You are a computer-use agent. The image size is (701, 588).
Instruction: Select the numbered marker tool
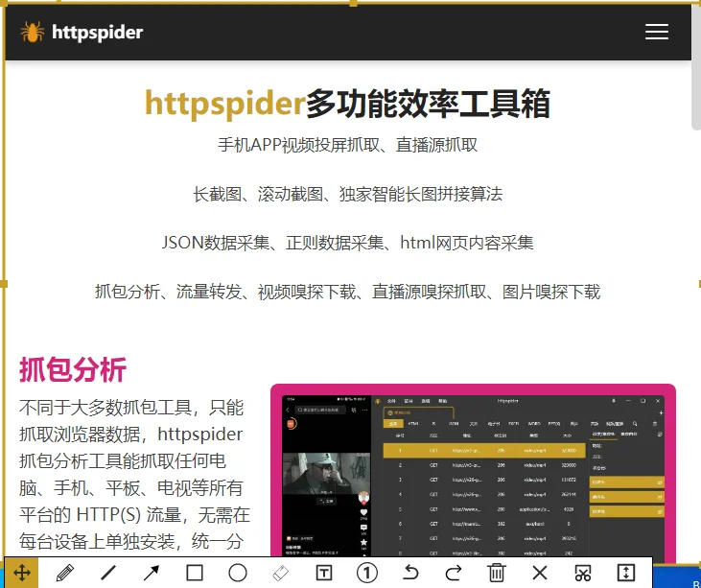tap(367, 573)
